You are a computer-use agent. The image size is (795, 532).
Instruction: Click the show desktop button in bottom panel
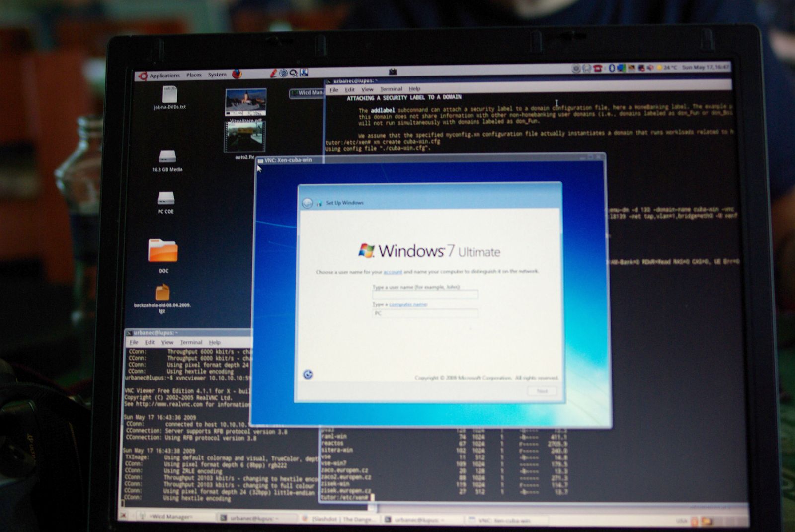[123, 516]
